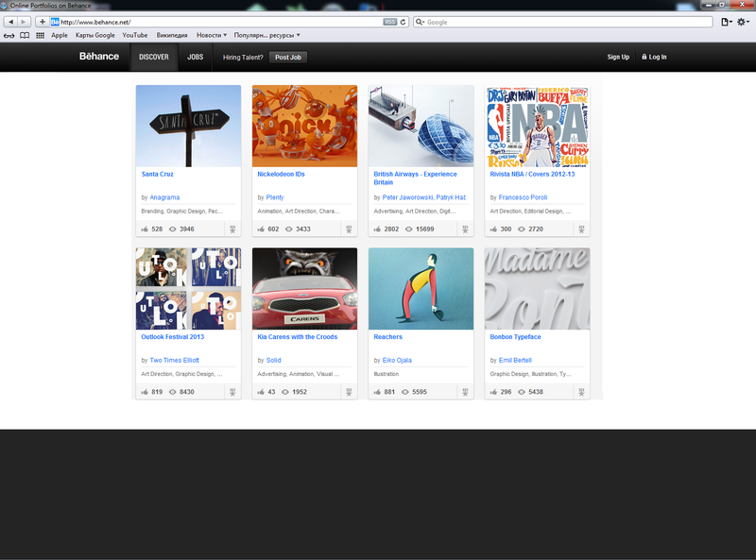Open Kia Carens with the Croods title
Viewport: 756px width, 560px height.
(298, 337)
